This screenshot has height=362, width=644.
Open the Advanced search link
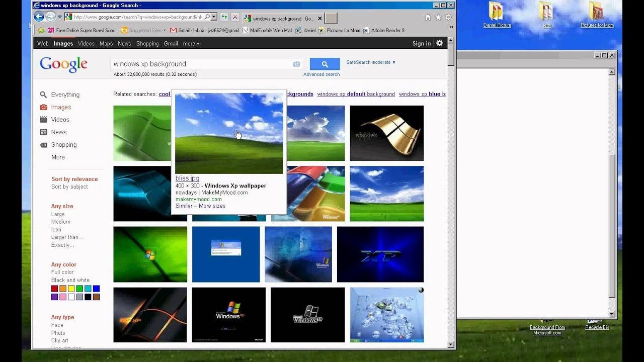(321, 74)
